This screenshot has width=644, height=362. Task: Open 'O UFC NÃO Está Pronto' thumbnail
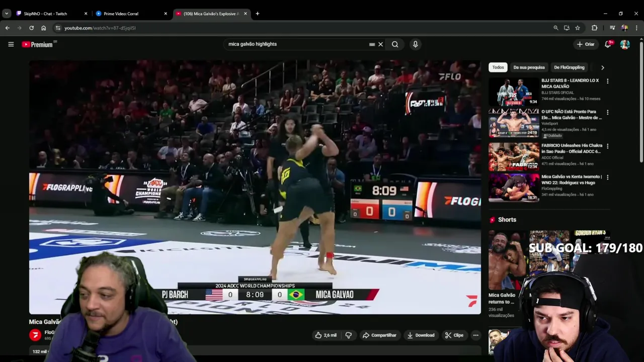click(514, 123)
